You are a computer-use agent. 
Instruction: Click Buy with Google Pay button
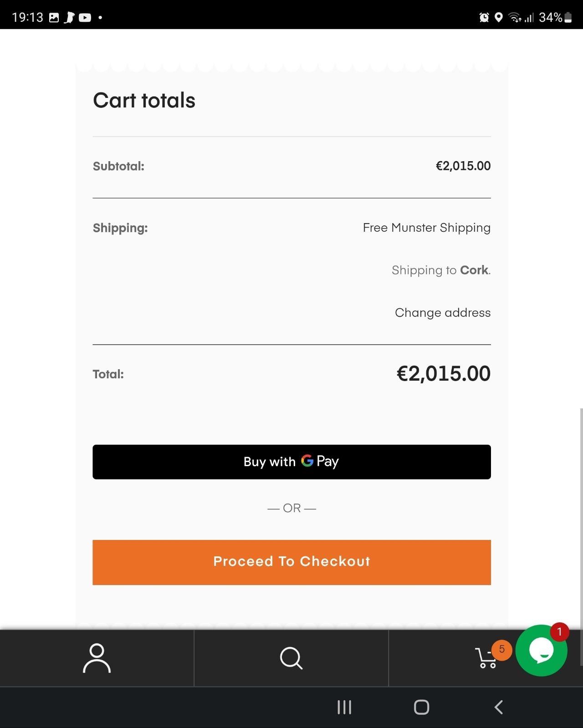(x=291, y=462)
